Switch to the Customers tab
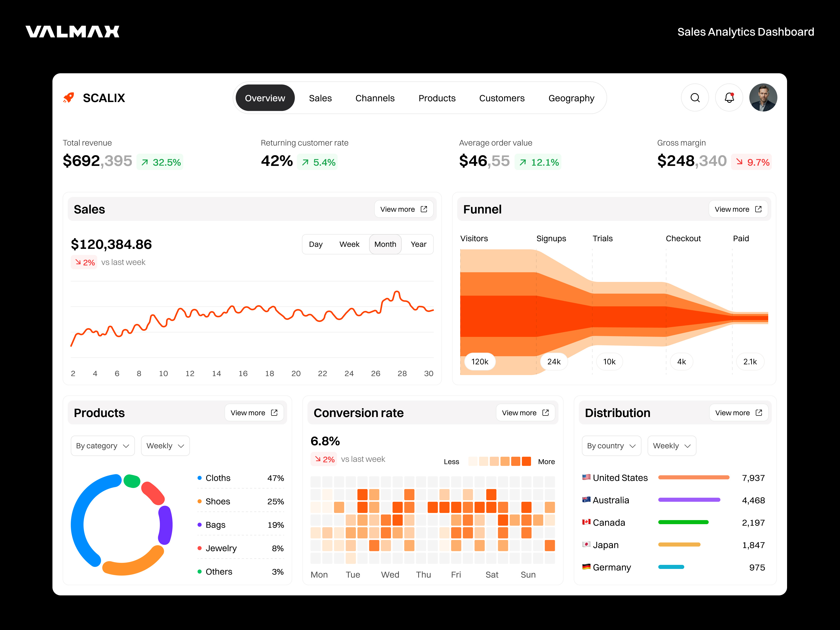The image size is (840, 630). pos(502,98)
